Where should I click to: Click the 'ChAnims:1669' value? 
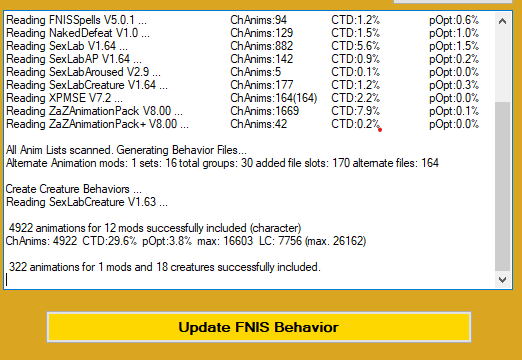pos(265,111)
